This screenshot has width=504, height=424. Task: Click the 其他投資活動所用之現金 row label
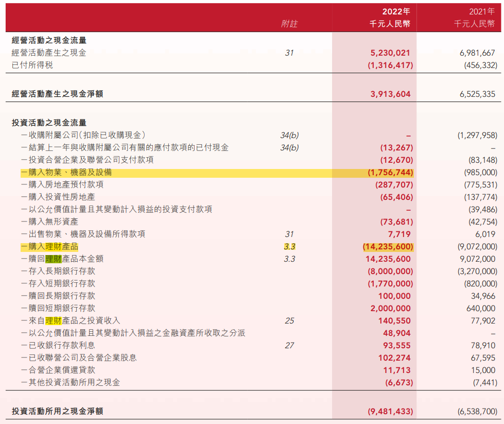[71, 382]
